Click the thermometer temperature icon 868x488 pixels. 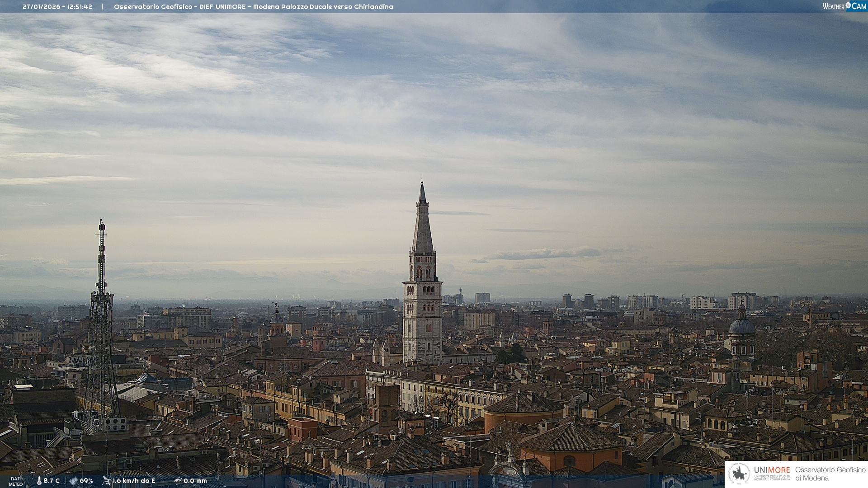pos(39,481)
